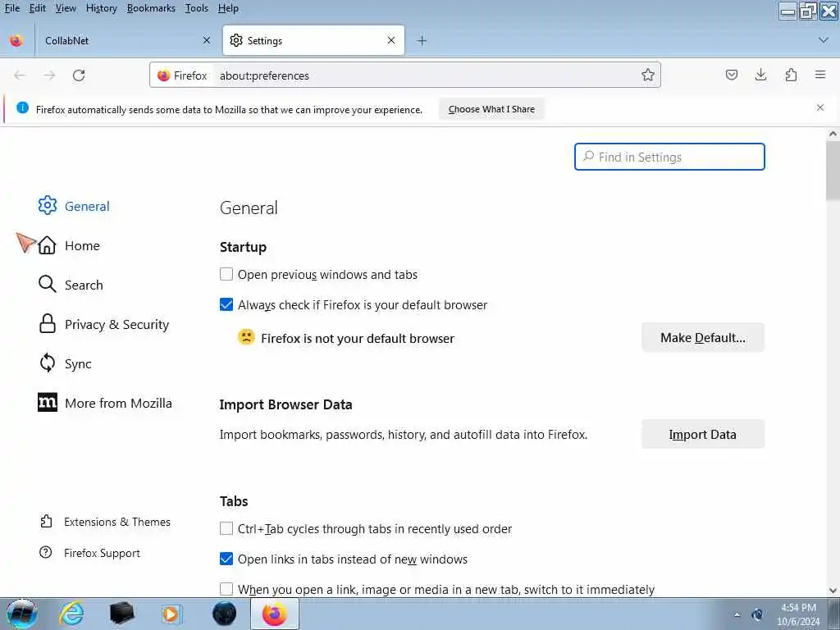
Task: Bookmark this page with the star icon
Action: (x=648, y=75)
